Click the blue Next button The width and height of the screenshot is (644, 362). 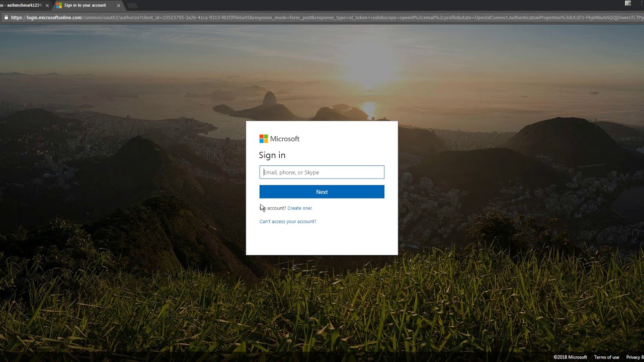point(322,192)
